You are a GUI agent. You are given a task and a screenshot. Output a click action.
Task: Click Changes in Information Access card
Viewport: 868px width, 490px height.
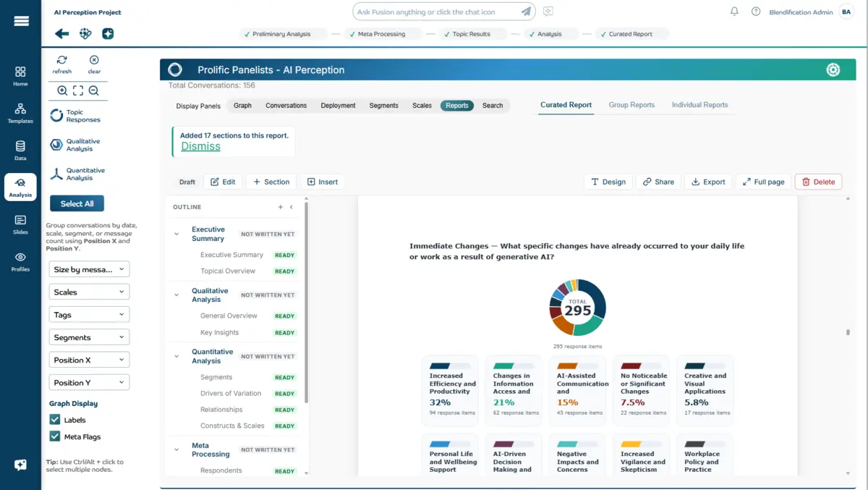tap(514, 389)
